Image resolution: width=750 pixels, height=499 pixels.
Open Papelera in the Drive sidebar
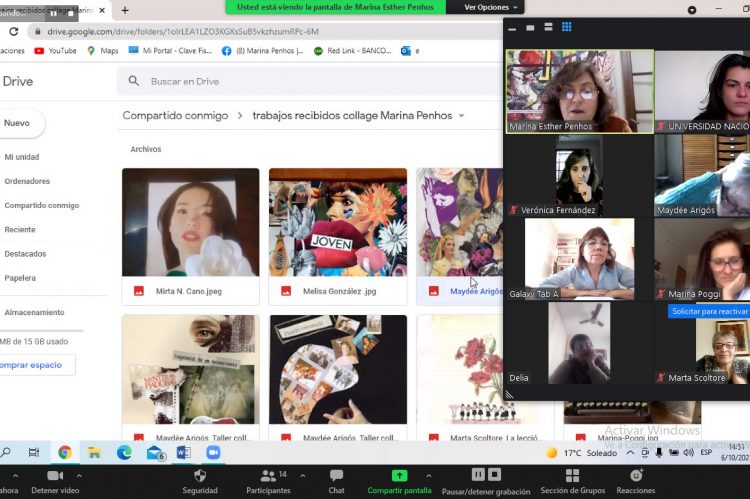(x=20, y=278)
